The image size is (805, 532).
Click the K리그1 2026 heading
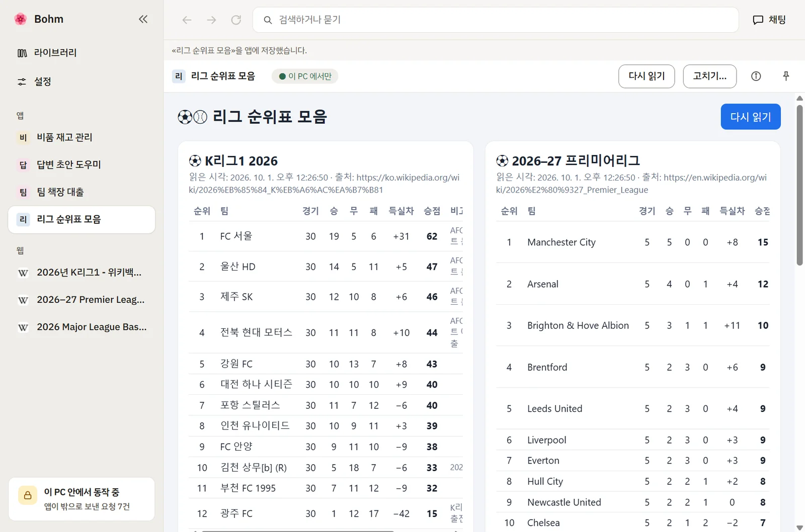pos(241,161)
